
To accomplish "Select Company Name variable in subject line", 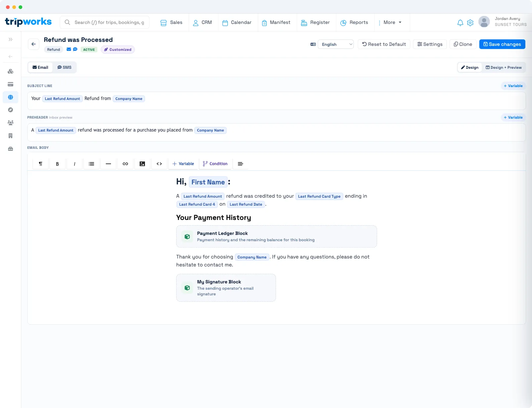I will click(x=129, y=99).
